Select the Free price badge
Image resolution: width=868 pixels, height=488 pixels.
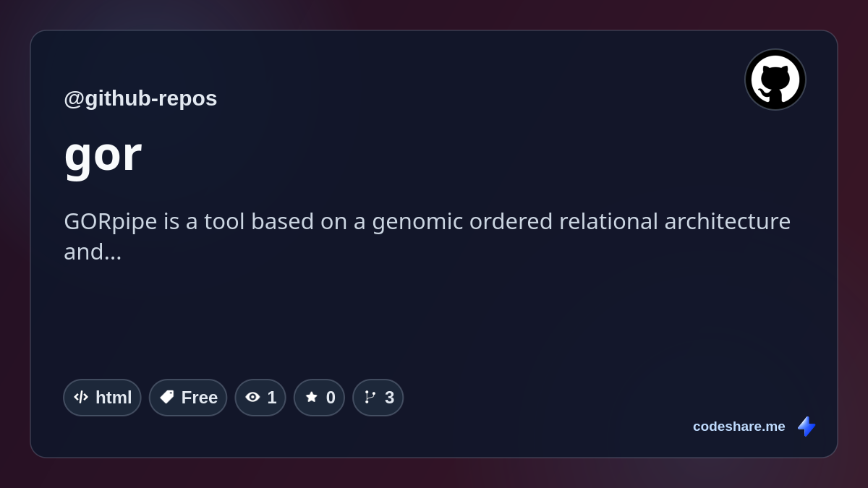(188, 398)
